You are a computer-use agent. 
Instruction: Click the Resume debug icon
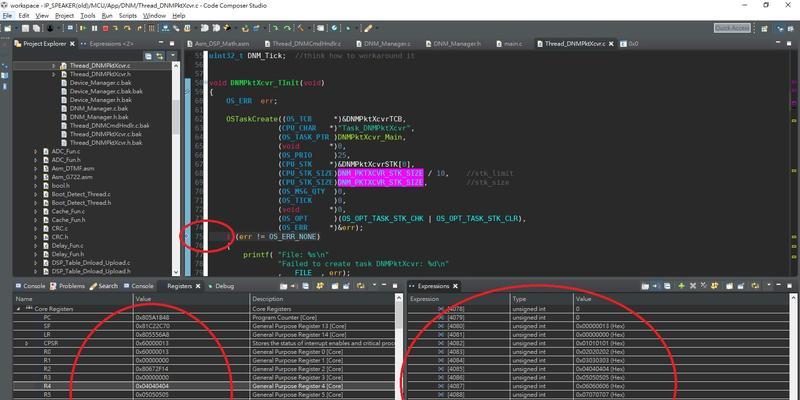tap(82, 29)
